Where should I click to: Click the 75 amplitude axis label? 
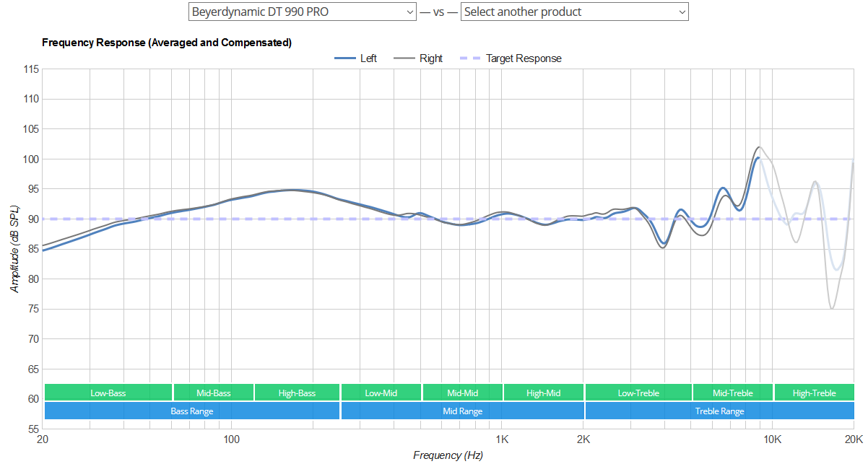click(x=33, y=310)
